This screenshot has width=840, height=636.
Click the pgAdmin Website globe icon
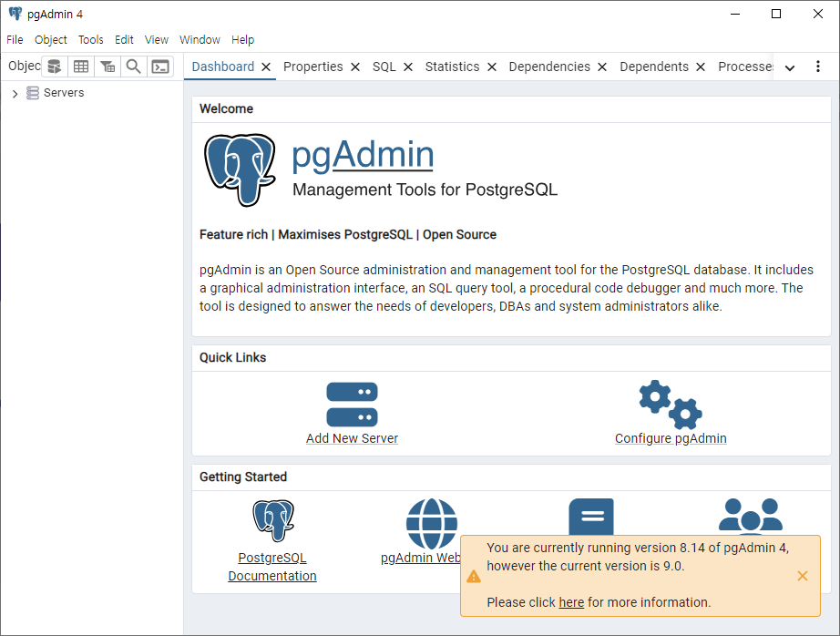click(432, 524)
